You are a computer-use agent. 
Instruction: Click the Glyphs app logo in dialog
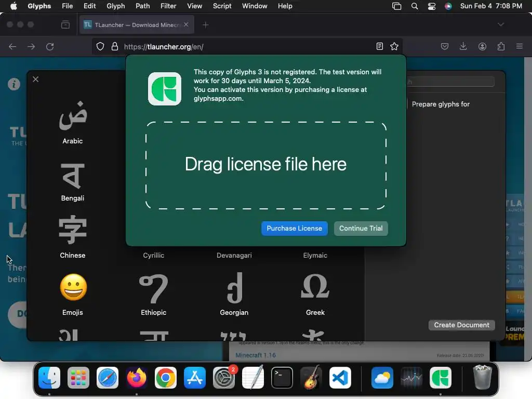165,89
